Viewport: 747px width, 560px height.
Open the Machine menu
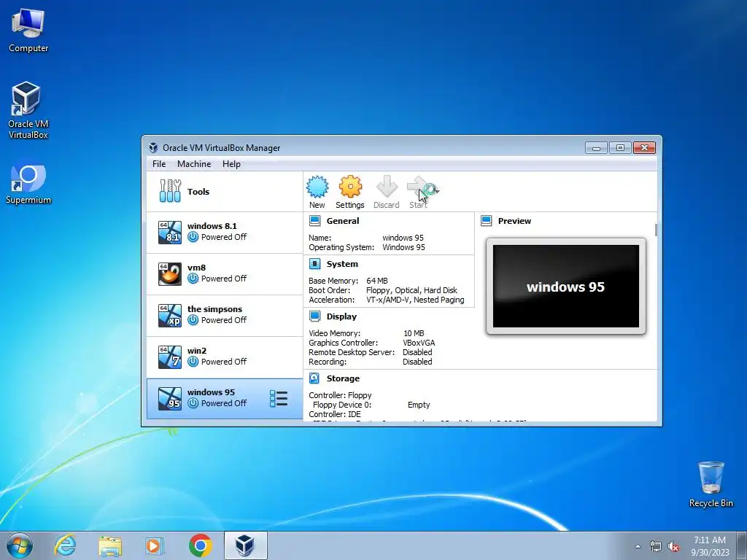[194, 164]
